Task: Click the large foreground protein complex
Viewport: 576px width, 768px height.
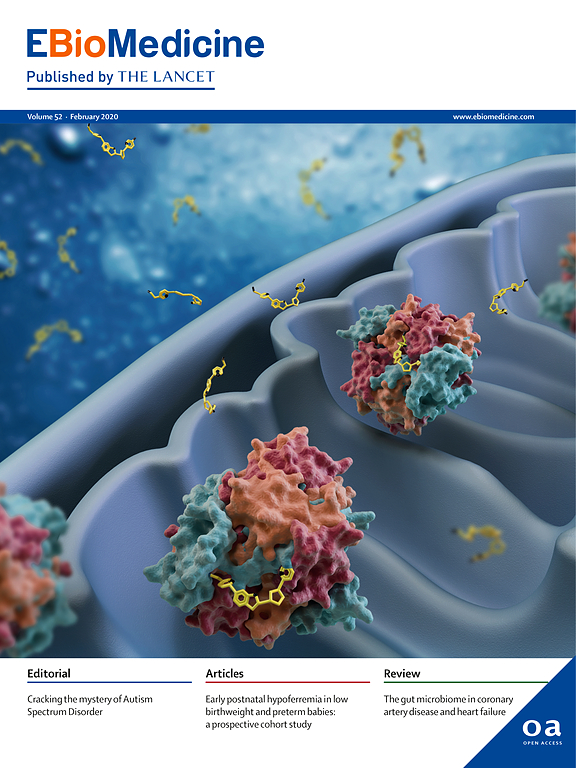Action: [260, 539]
